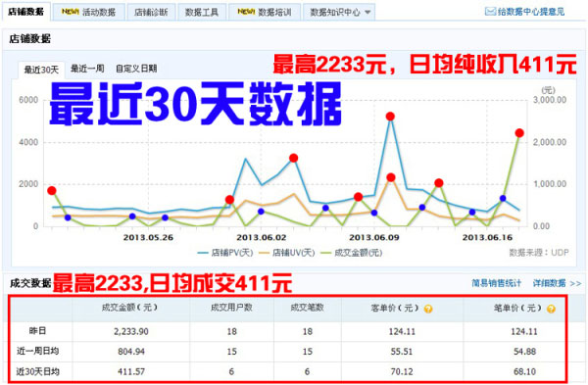
Task: Click the 成交数据 section heading
Action: click(x=30, y=283)
